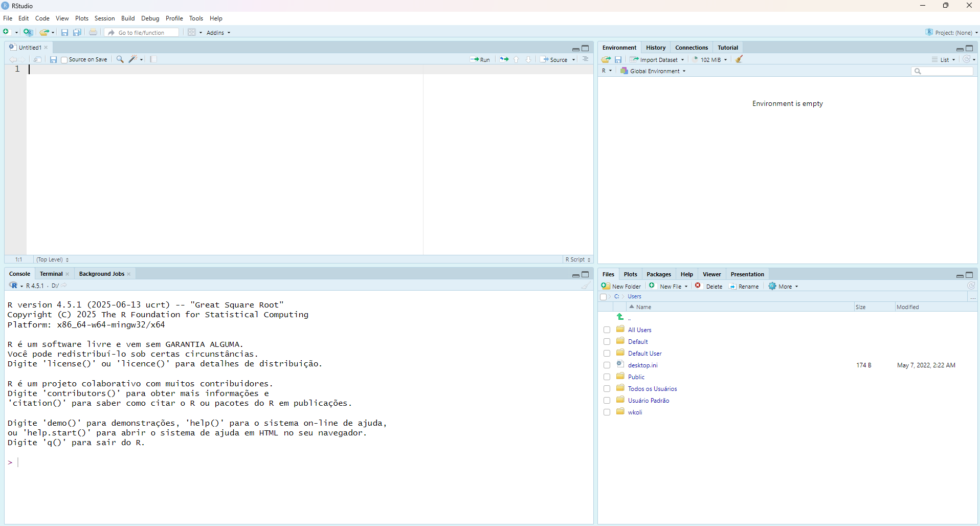The height and width of the screenshot is (526, 980).
Task: Open the Addins dropdown menu
Action: pos(218,32)
